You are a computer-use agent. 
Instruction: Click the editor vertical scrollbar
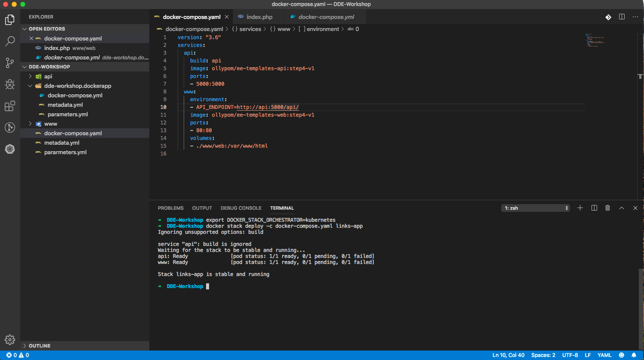[x=640, y=116]
